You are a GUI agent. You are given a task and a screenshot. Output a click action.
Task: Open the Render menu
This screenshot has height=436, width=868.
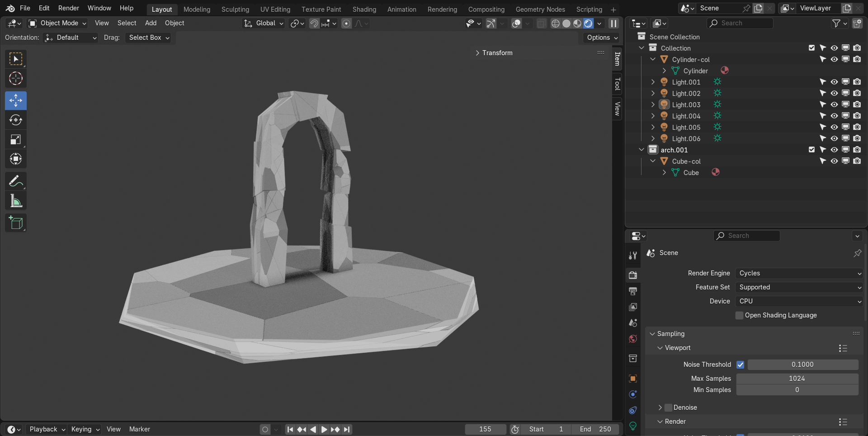click(x=68, y=8)
